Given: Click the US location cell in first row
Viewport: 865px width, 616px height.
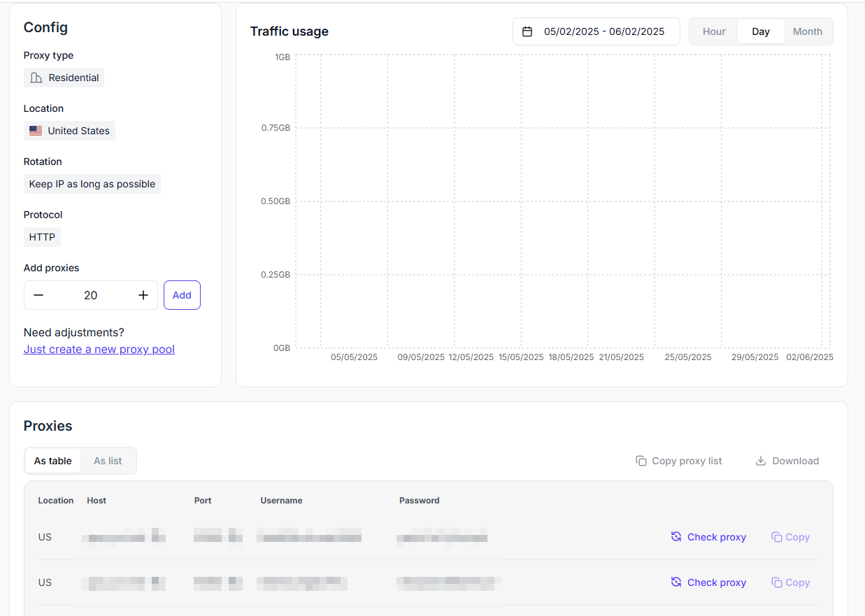Looking at the screenshot, I should point(45,537).
